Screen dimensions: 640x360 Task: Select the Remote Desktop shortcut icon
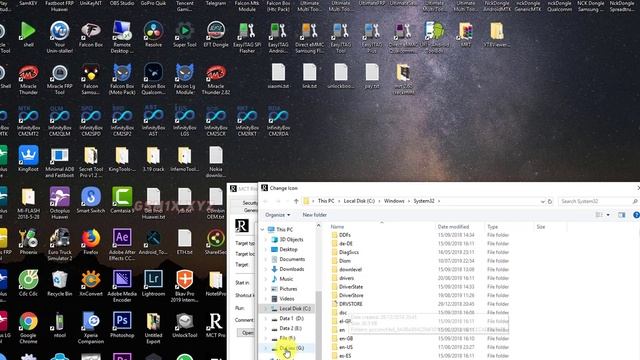pyautogui.click(x=122, y=37)
